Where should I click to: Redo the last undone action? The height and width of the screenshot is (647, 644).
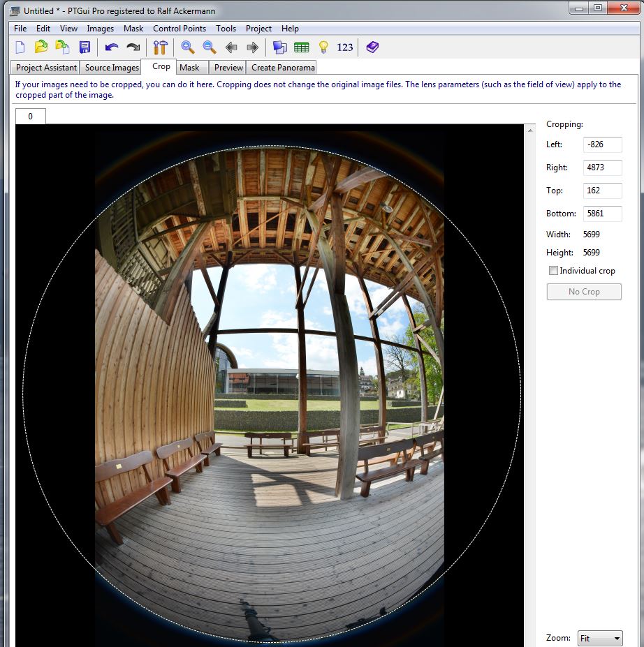[x=133, y=47]
